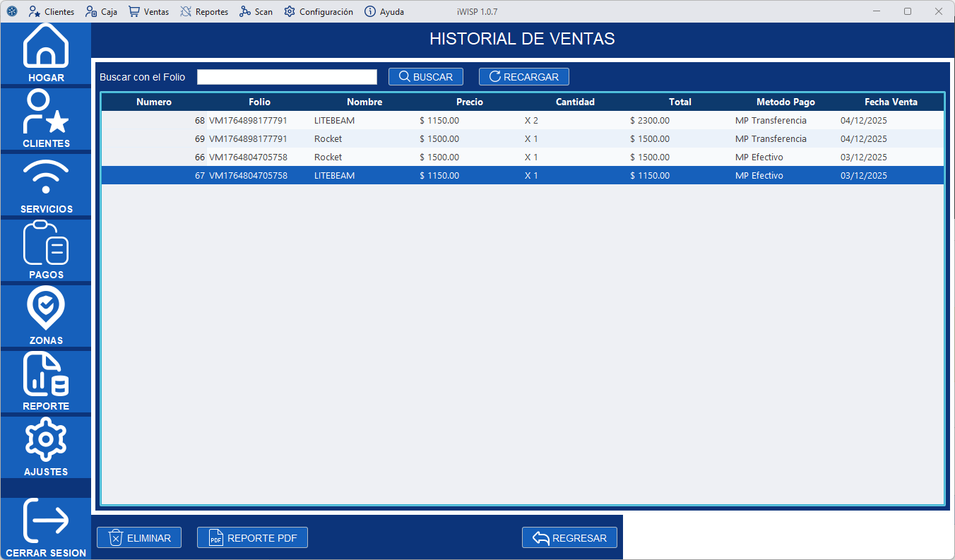Open the Configuración menu
Screen dimensions: 955x560
pyautogui.click(x=318, y=11)
